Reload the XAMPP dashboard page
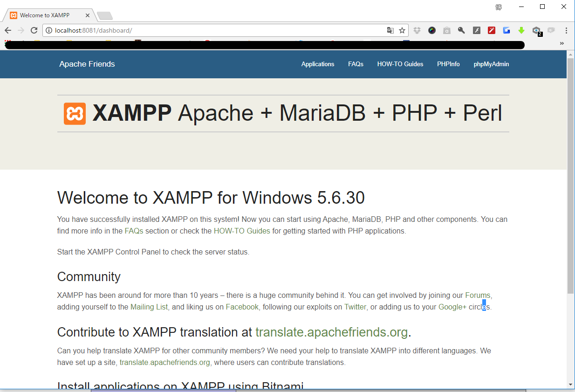Screen dimensions: 575x392 [x=34, y=30]
